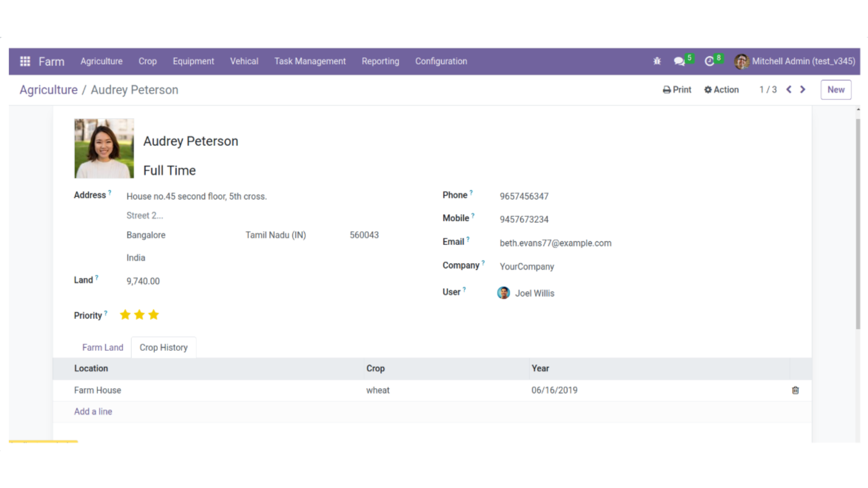
Task: Click Audrey Peterson's profile photo
Action: coord(104,148)
